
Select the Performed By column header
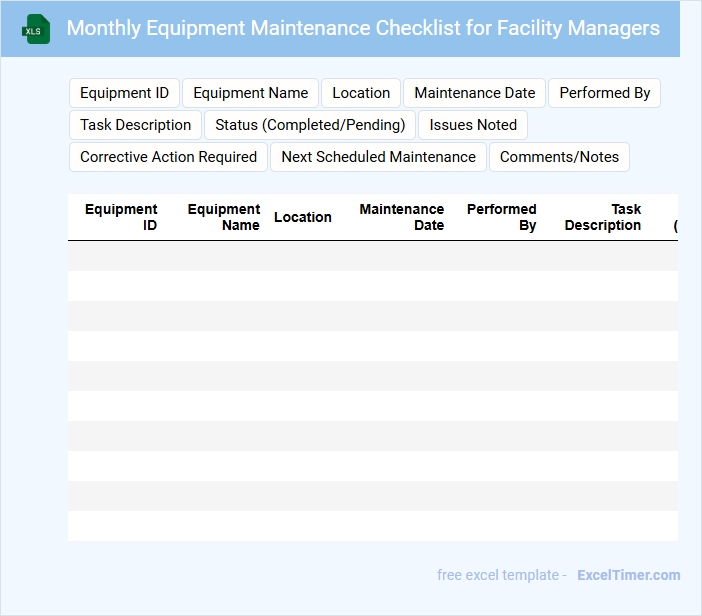(x=502, y=217)
